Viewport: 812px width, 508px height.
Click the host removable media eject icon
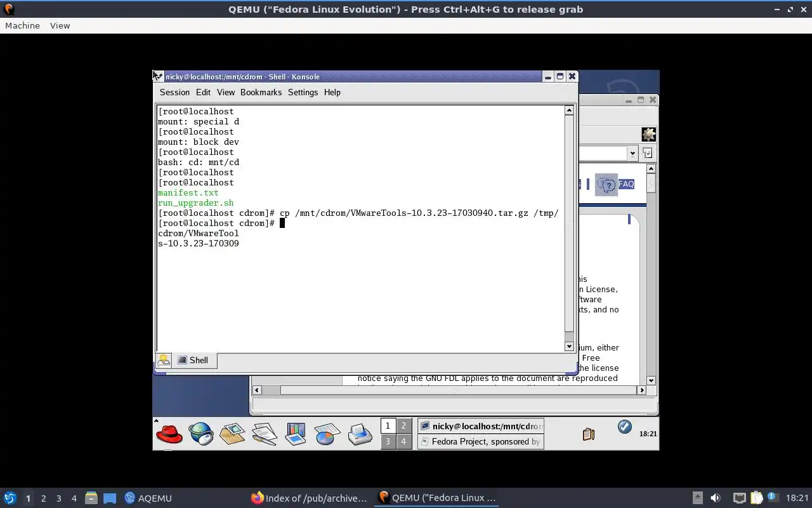pos(697,498)
